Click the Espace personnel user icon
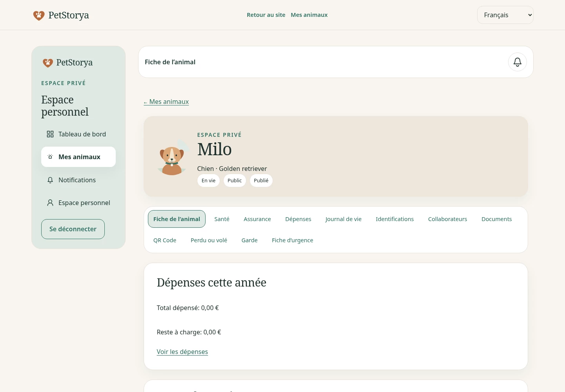565x392 pixels. tap(50, 203)
